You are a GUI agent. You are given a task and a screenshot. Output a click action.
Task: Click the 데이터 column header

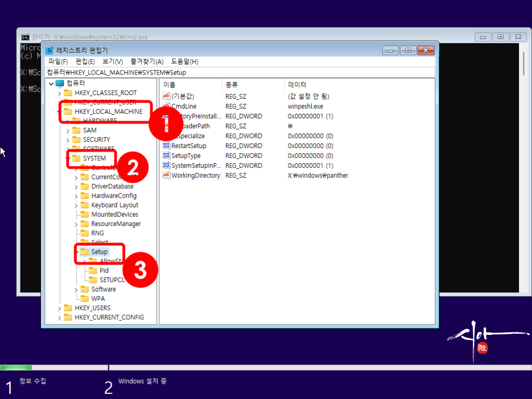(297, 85)
